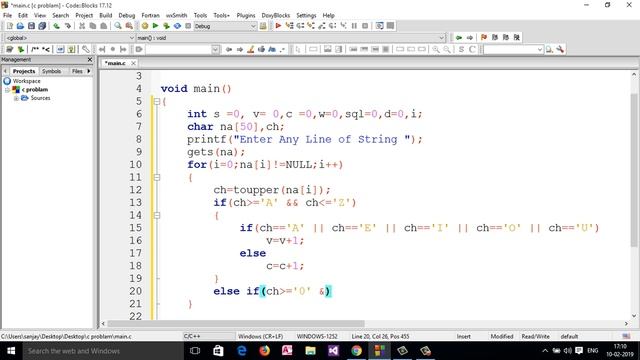
Task: Click the Rebuild icon
Action: point(177,26)
